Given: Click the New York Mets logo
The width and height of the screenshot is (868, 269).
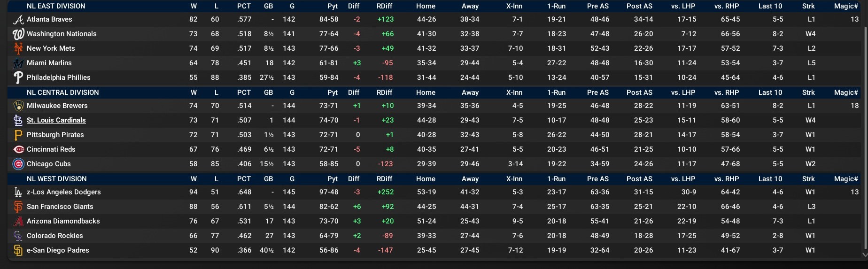Looking at the screenshot, I should [x=18, y=48].
